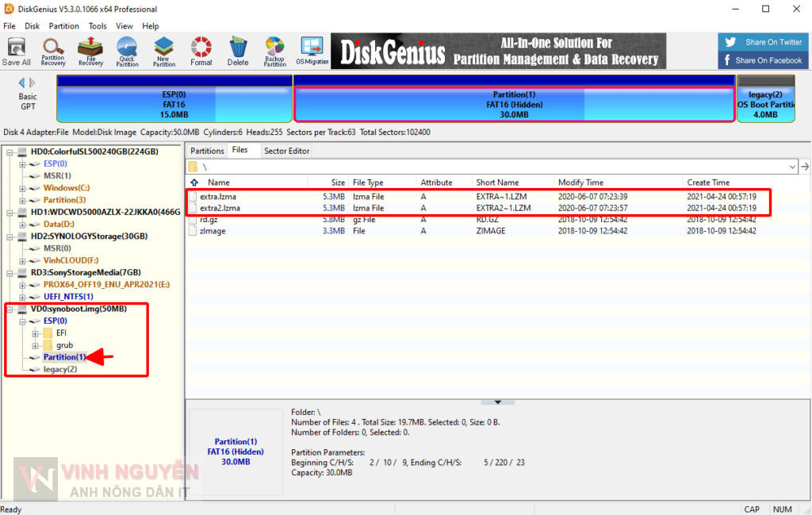The width and height of the screenshot is (812, 515).
Task: Open the Partition Recovery tool
Action: [53, 51]
